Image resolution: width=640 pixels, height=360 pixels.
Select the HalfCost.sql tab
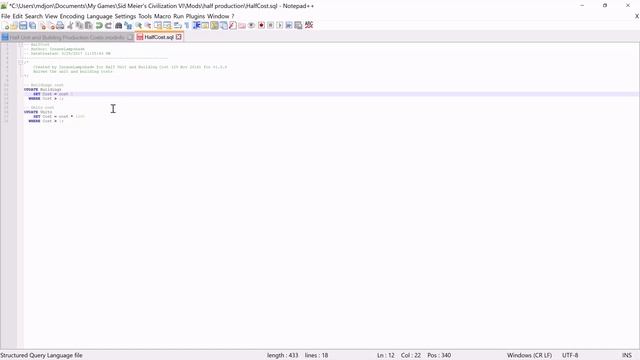159,37
